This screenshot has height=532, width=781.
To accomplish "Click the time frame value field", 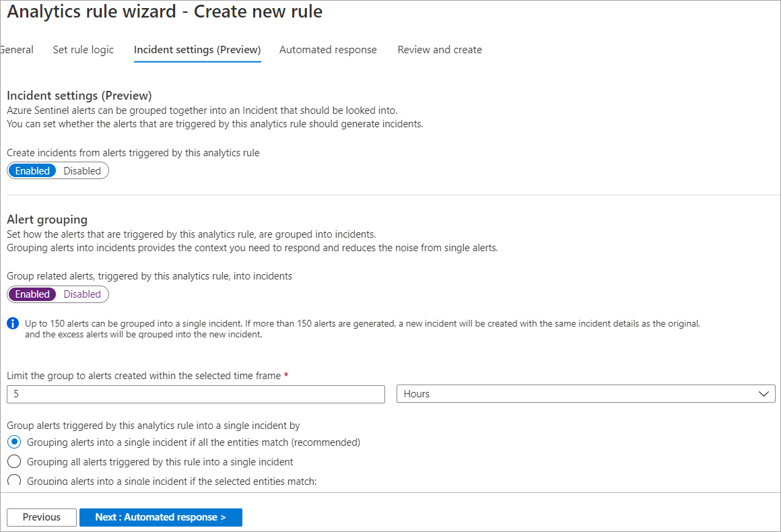I will tap(196, 394).
